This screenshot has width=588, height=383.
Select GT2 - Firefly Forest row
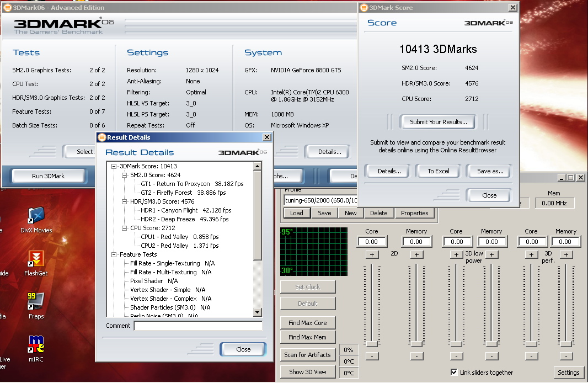(183, 193)
